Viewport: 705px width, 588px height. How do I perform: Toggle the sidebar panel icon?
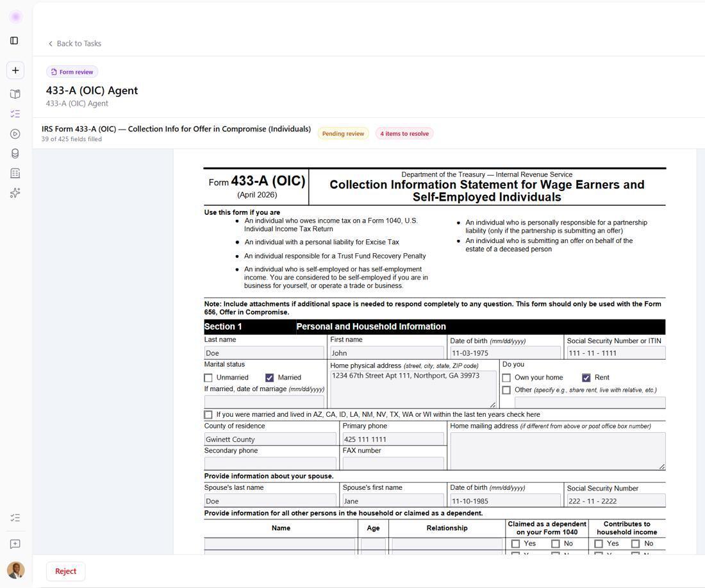14,40
